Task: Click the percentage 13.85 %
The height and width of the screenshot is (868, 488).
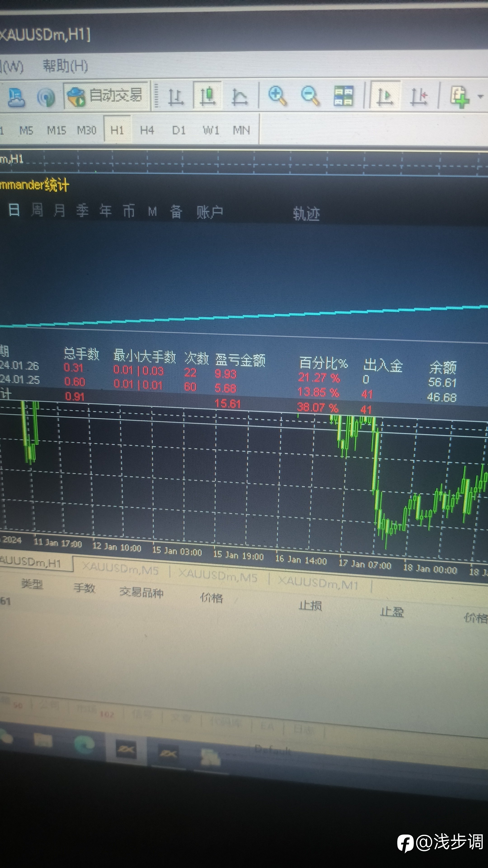Action: click(318, 392)
